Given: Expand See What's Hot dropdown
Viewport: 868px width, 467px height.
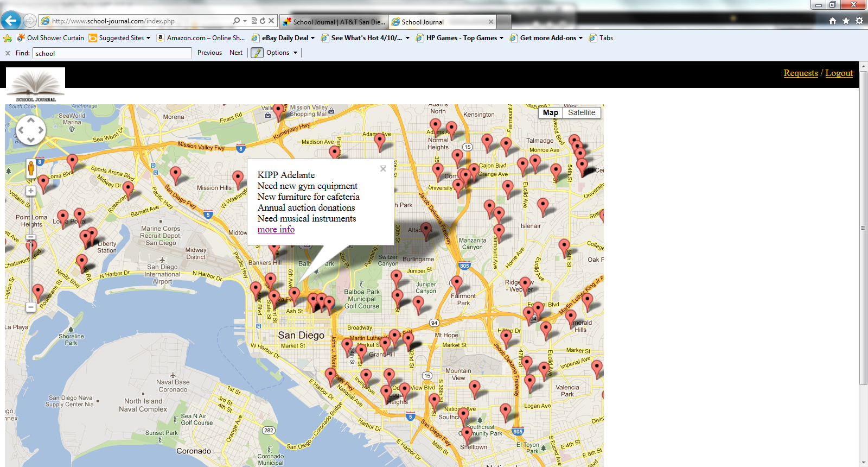Looking at the screenshot, I should [407, 38].
